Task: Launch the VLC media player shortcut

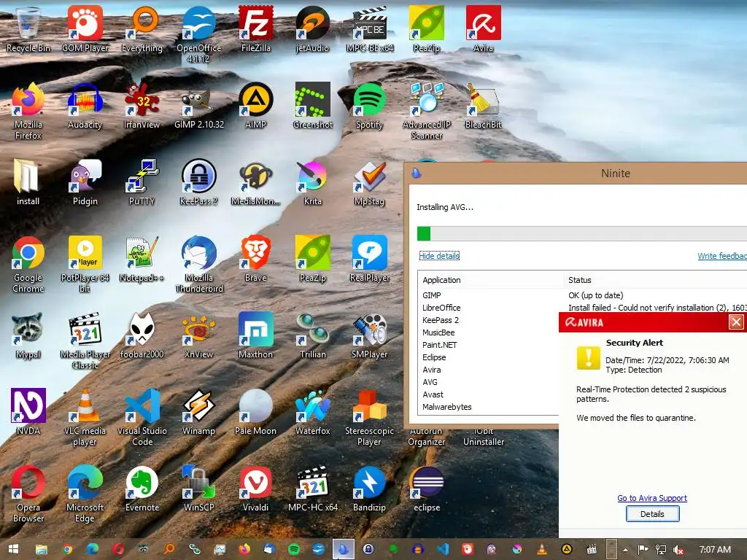Action: tap(85, 417)
